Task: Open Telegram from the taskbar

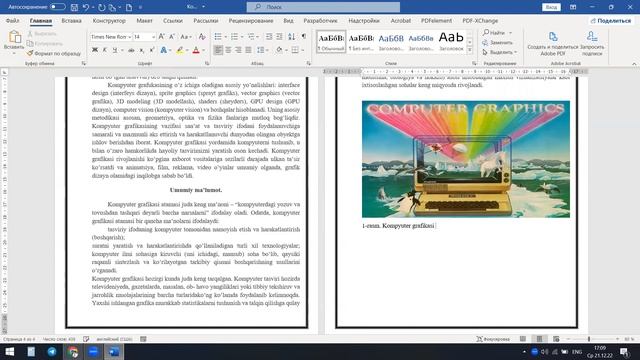Action: click(52, 351)
